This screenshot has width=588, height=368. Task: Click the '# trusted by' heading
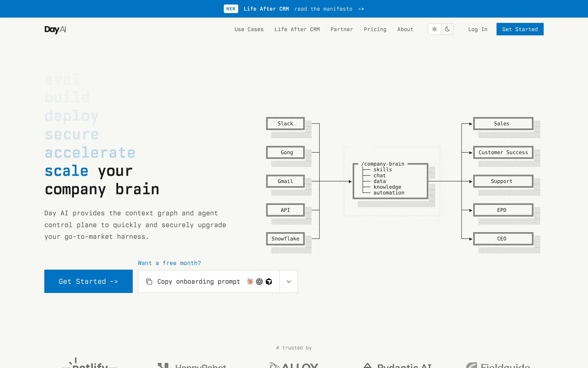294,348
